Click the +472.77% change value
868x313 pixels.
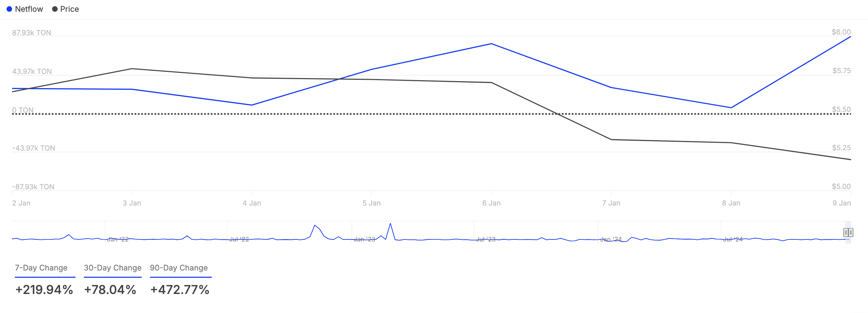(x=180, y=290)
